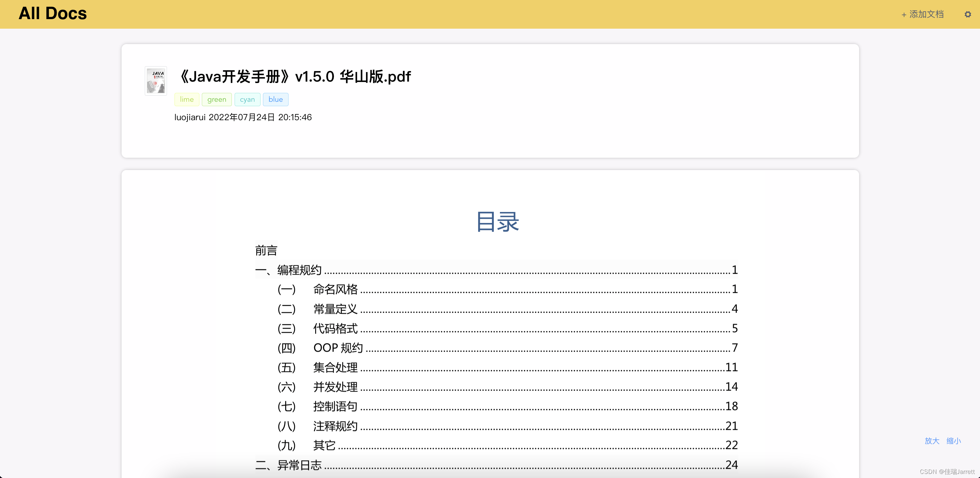Click the lime tag on the document
The image size is (980, 478).
pyautogui.click(x=186, y=99)
